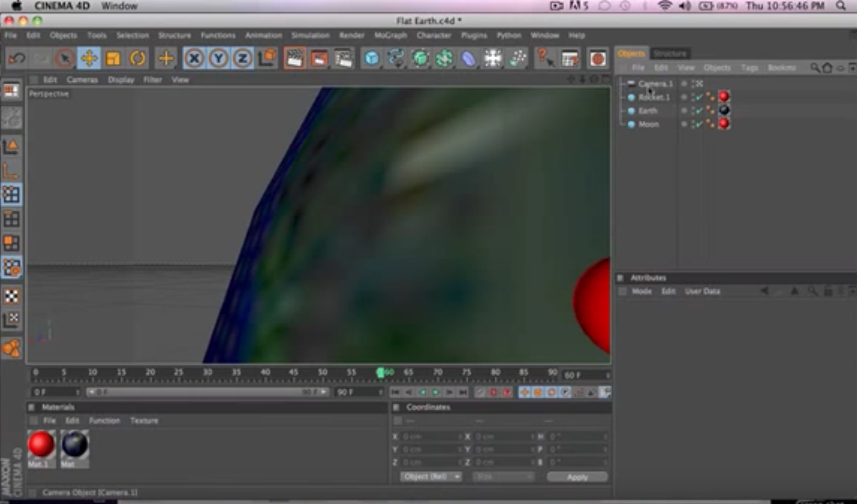Toggle Moon enabled checkmark
Image resolution: width=857 pixels, height=504 pixels.
699,124
